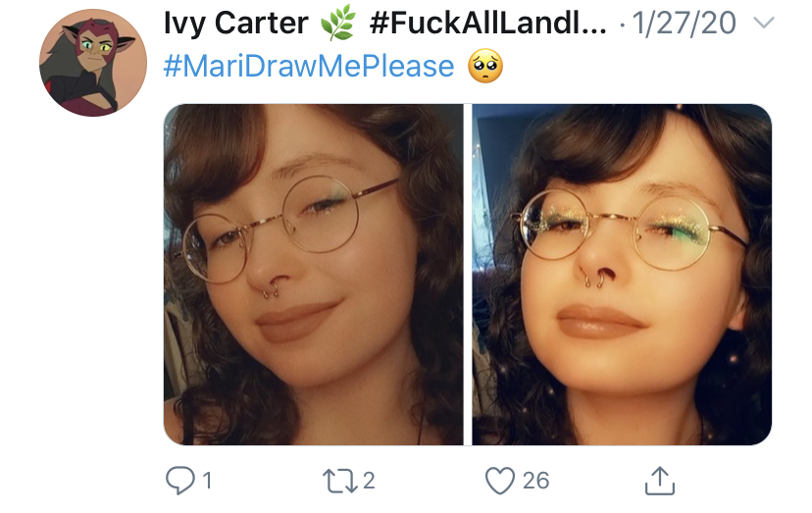Click the pleading face emoji
812x513 pixels.
click(485, 66)
